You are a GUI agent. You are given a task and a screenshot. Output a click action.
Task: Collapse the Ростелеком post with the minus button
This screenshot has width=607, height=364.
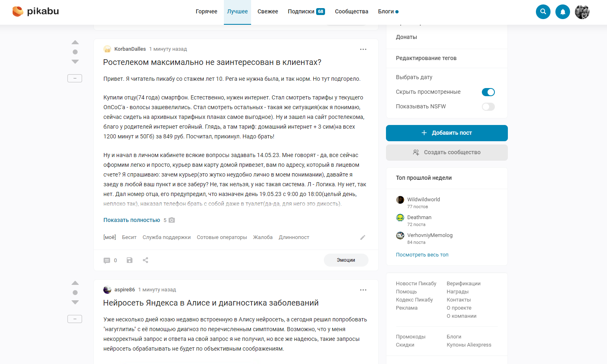pos(75,78)
